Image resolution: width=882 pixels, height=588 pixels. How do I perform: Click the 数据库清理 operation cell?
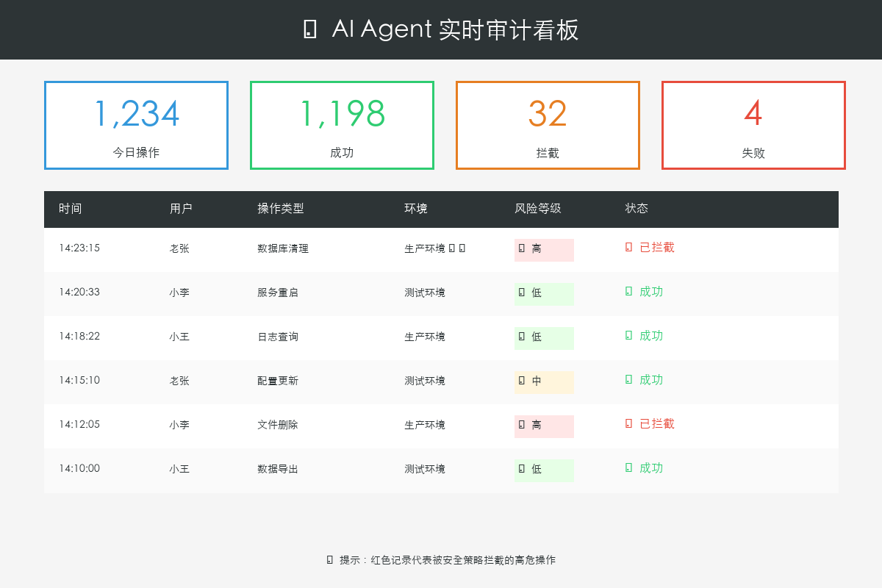pyautogui.click(x=283, y=248)
